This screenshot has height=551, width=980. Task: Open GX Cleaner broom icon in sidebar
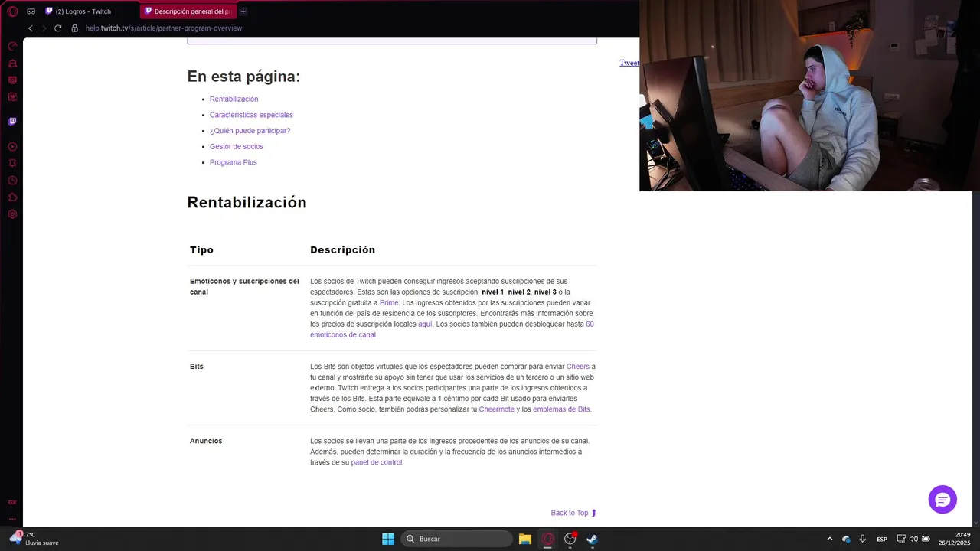point(12,64)
